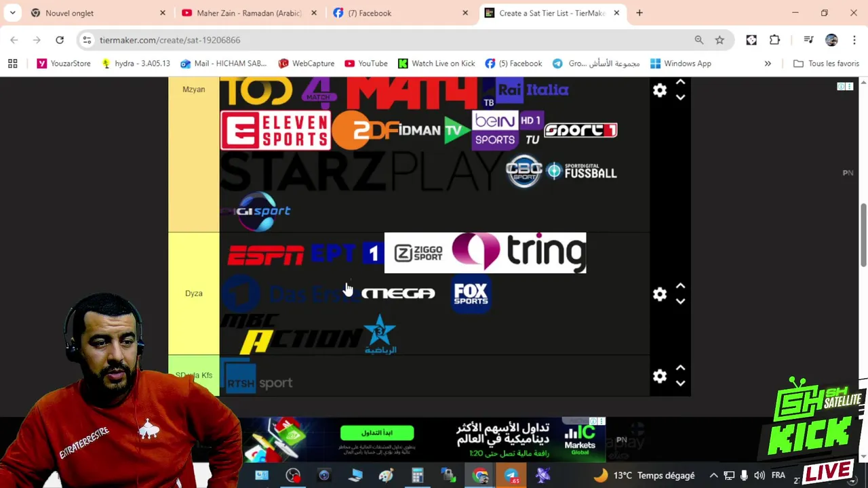Open the Chrome apps grid shortcut

(x=12, y=63)
